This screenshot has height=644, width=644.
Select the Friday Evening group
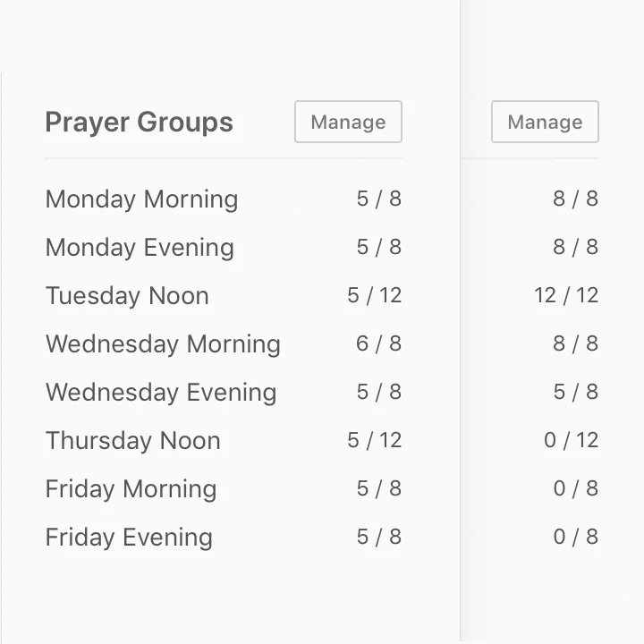[x=129, y=537]
